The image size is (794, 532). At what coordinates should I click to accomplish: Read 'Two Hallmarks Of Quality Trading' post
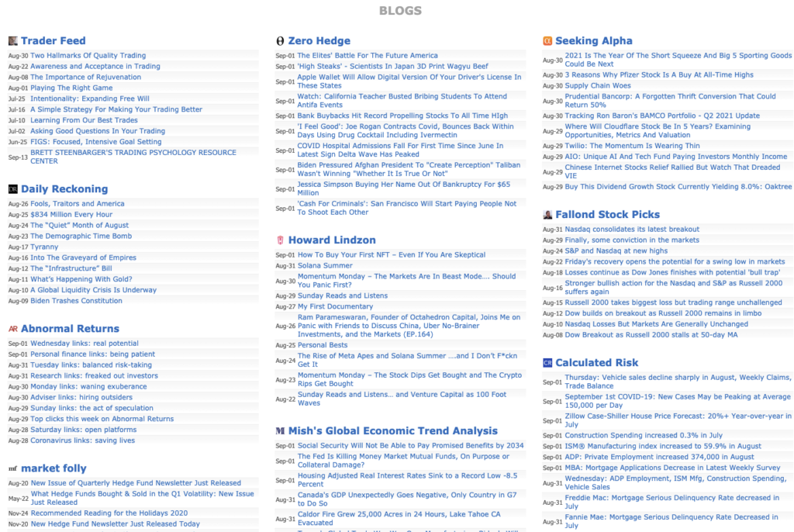click(x=88, y=56)
